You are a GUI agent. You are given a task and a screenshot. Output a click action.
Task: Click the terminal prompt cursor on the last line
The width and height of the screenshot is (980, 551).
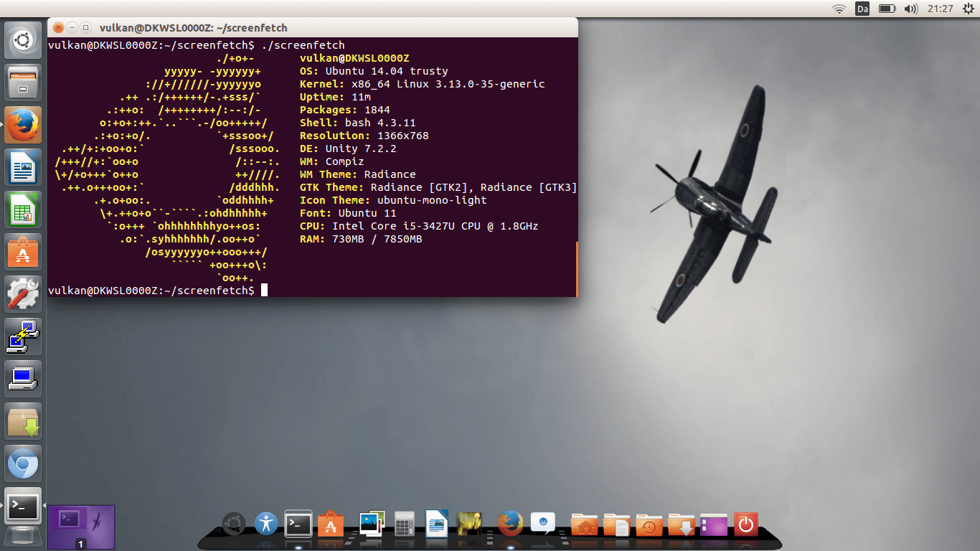pyautogui.click(x=264, y=290)
